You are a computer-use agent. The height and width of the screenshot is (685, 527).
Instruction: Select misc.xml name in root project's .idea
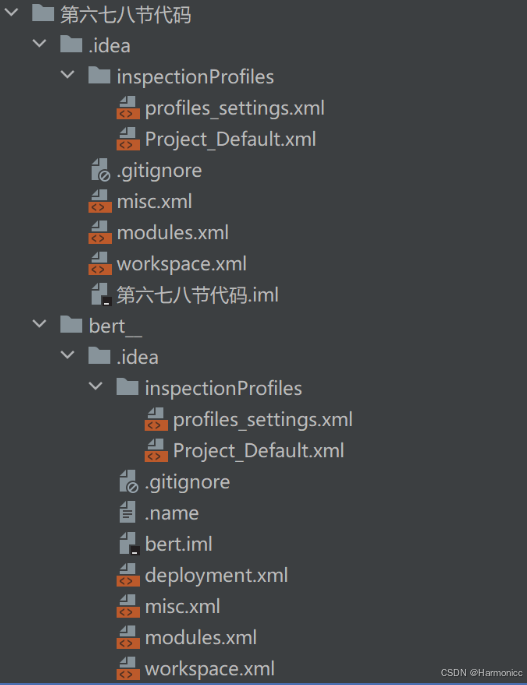[154, 202]
